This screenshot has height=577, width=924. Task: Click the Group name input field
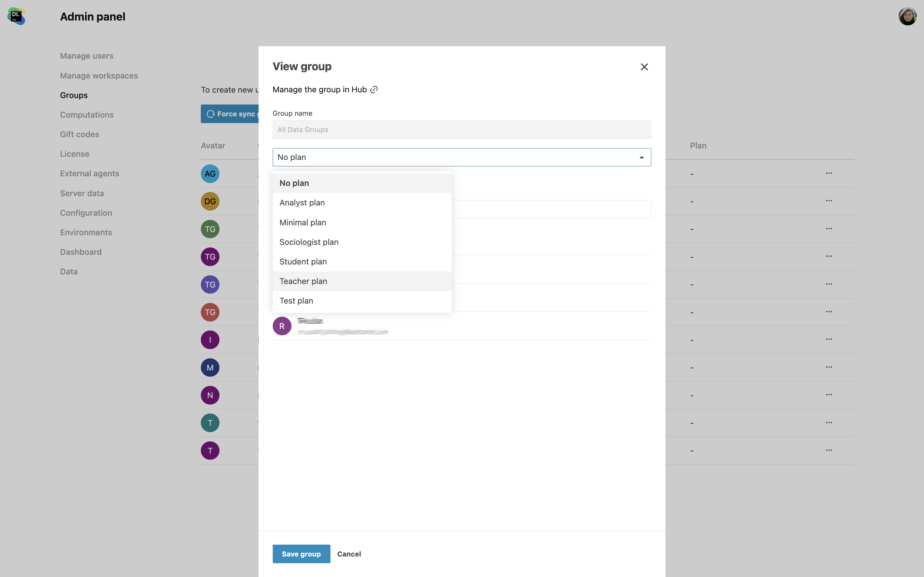click(x=462, y=130)
